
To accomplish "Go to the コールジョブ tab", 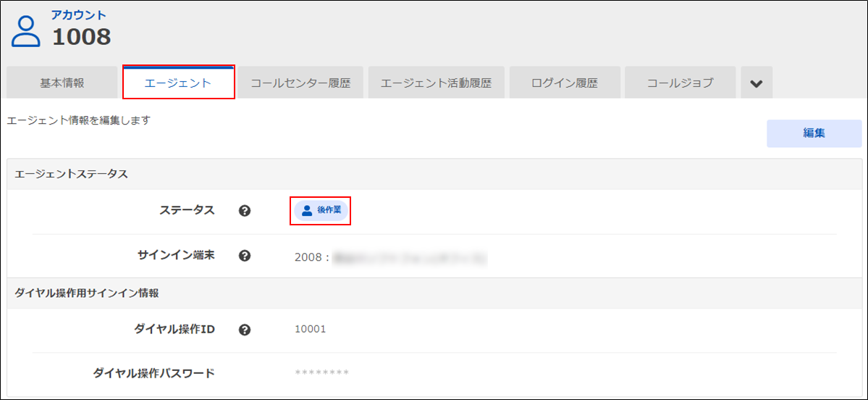I will coord(680,83).
